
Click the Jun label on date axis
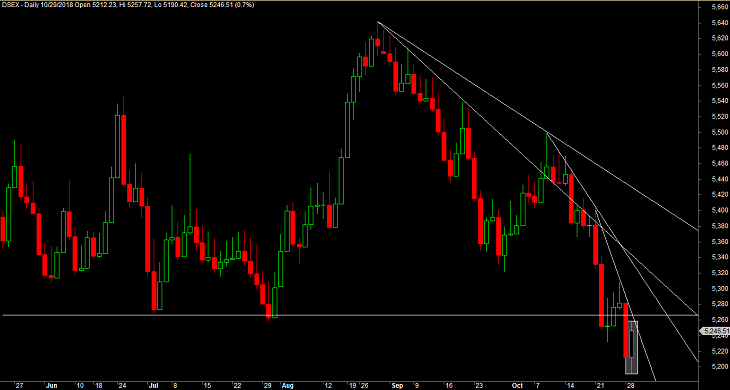coord(52,386)
